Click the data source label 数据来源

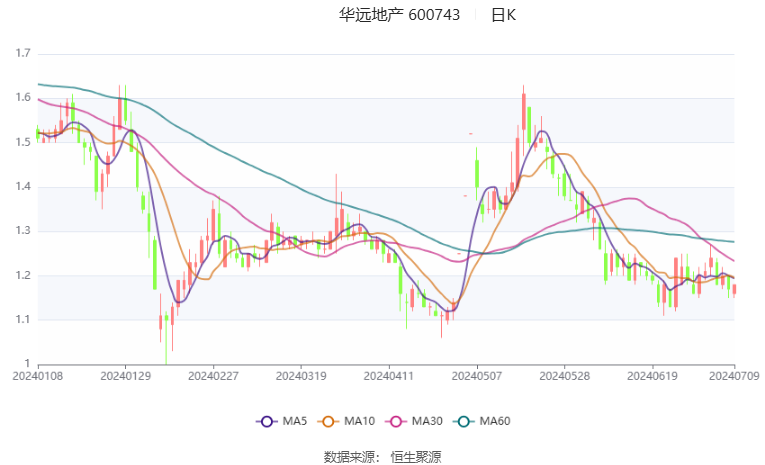pos(349,457)
